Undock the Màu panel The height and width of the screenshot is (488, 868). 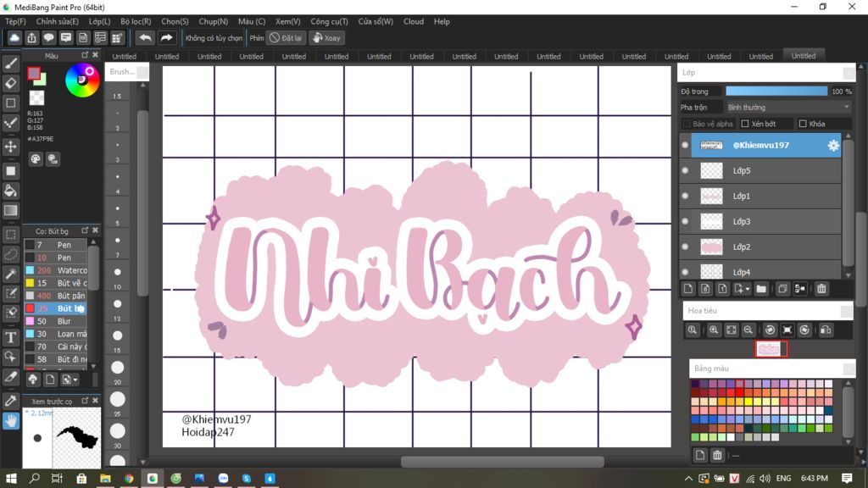(x=85, y=55)
